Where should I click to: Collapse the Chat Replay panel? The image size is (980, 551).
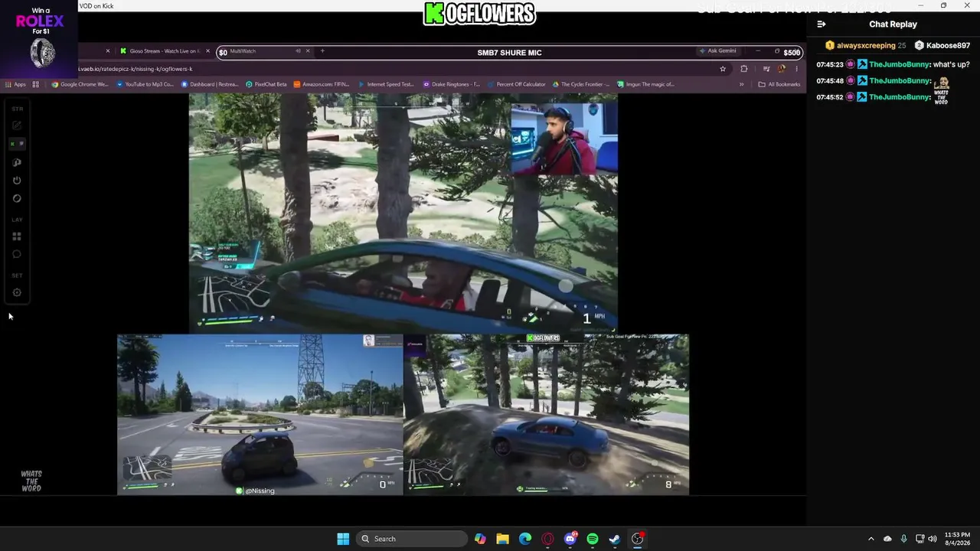point(822,24)
